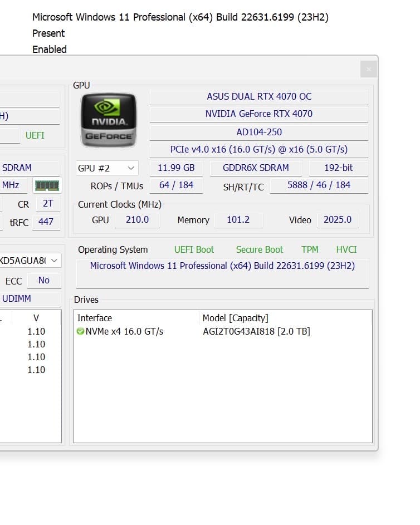
Task: Select the AD104-250 chip name
Action: [259, 133]
